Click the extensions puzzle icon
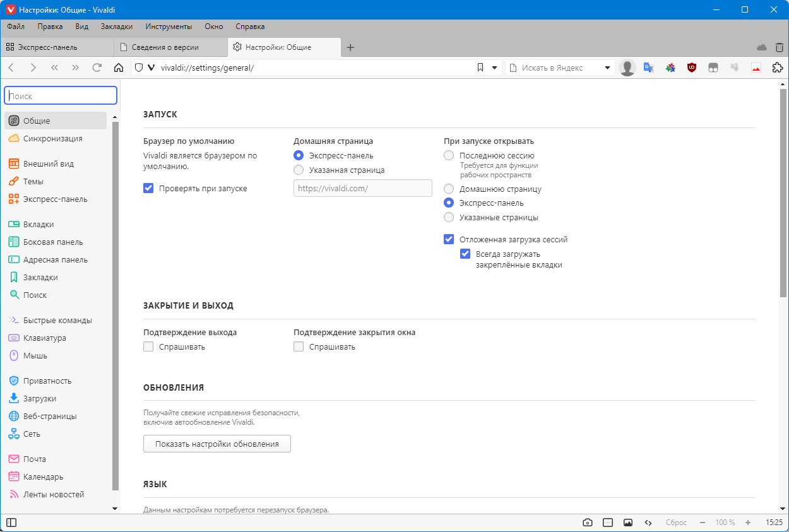The width and height of the screenshot is (789, 532). pyautogui.click(x=778, y=68)
